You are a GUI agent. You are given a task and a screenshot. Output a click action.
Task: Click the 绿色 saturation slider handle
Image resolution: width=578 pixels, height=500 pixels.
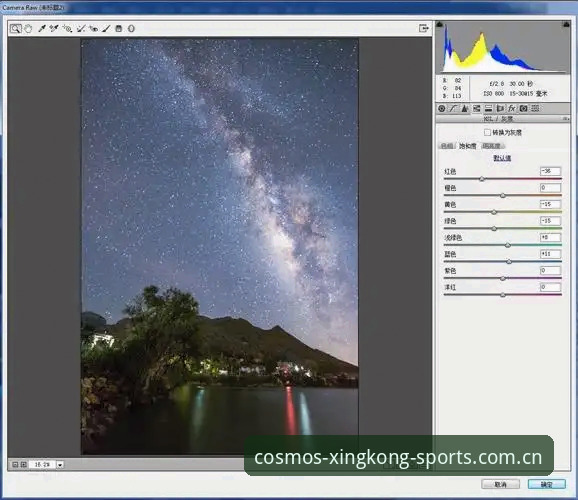click(x=494, y=229)
